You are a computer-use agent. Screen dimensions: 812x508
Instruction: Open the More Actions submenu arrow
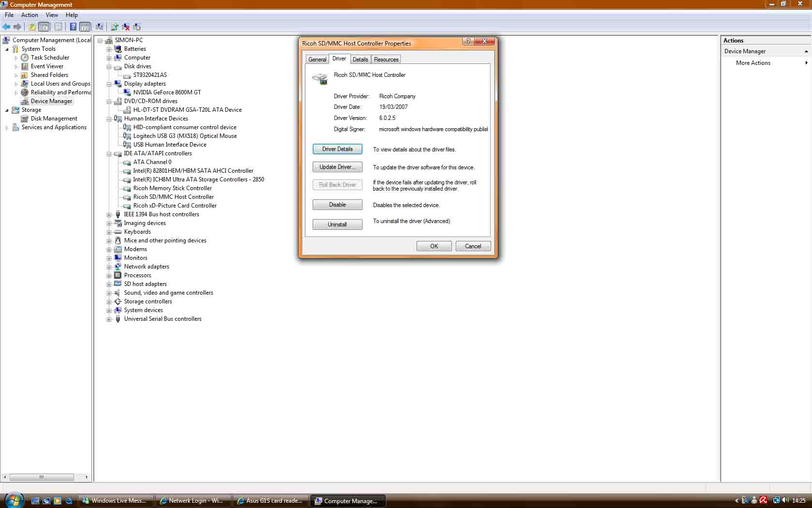pyautogui.click(x=806, y=63)
